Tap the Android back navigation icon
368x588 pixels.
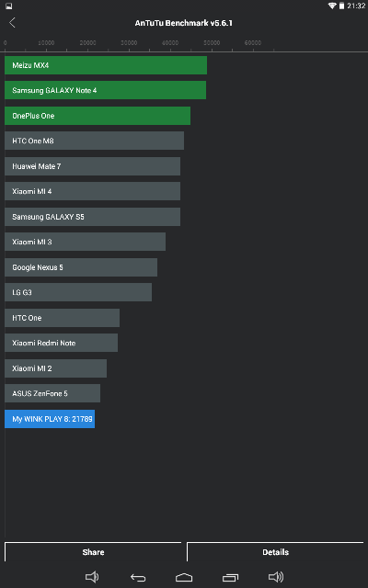[138, 578]
